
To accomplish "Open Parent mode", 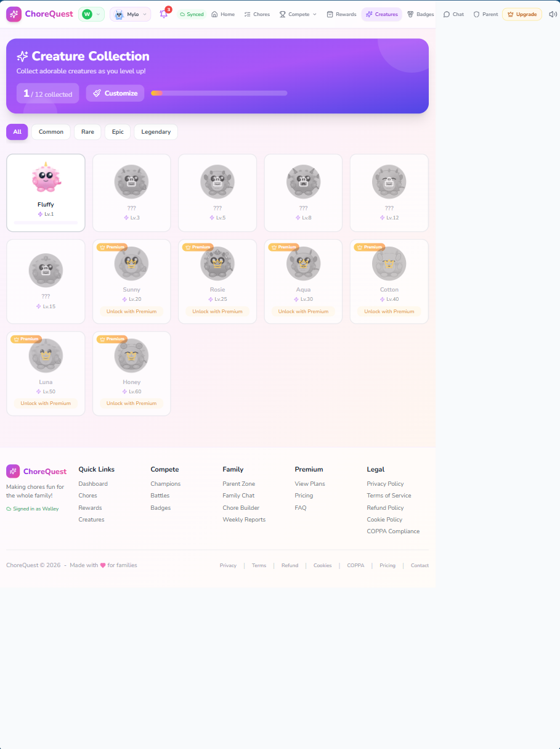I will pyautogui.click(x=485, y=14).
